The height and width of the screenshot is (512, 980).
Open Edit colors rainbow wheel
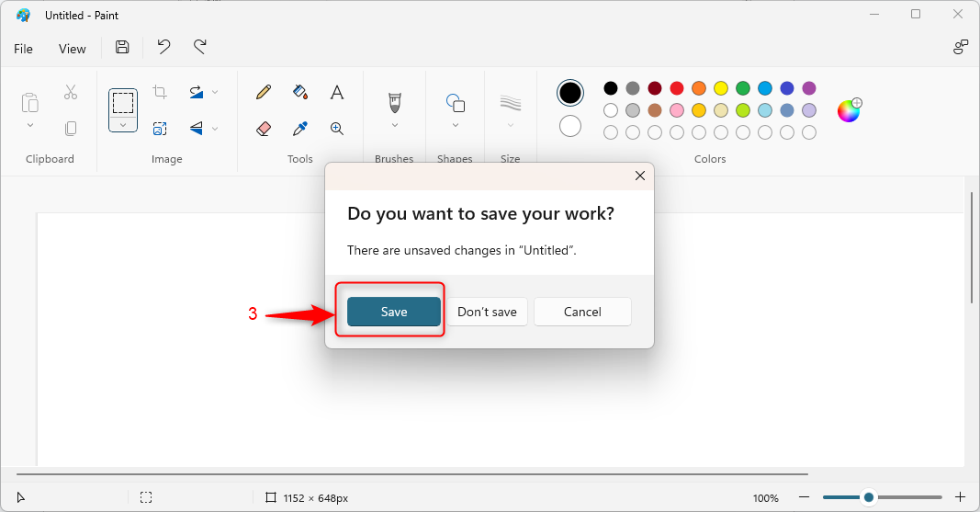pos(850,110)
